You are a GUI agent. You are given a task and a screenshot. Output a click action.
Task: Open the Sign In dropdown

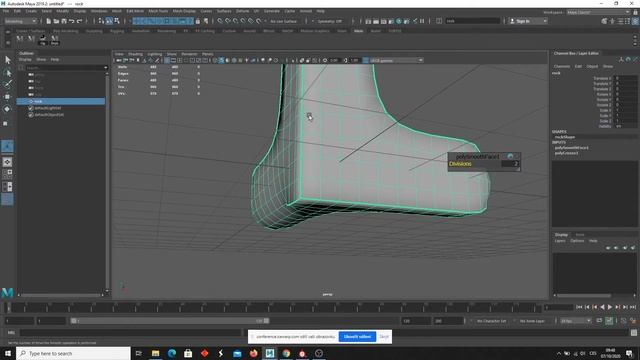(528, 21)
